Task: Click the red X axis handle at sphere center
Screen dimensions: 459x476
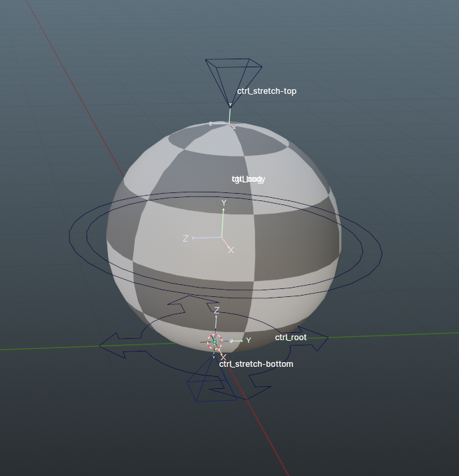Action: tap(230, 248)
